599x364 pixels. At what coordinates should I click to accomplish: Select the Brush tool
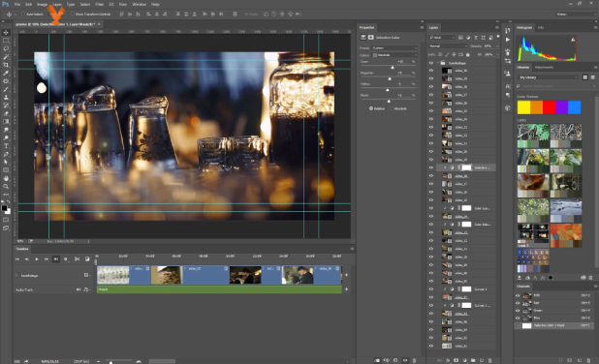[6, 89]
